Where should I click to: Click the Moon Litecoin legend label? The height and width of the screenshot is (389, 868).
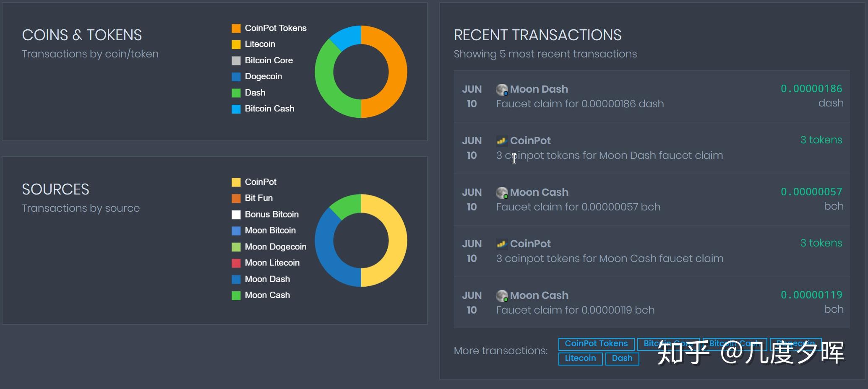(x=272, y=263)
